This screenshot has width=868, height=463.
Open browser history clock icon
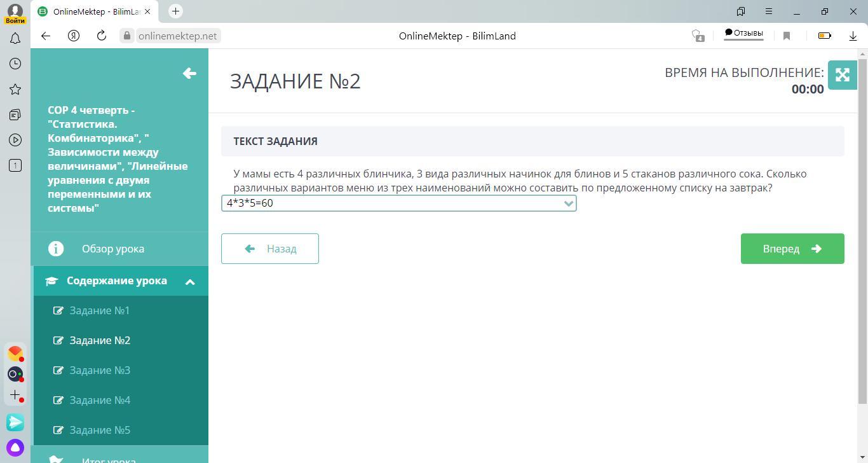(x=15, y=64)
